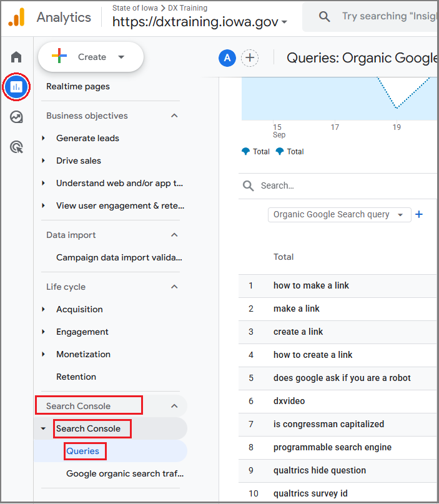Open Realtime pages report
The height and width of the screenshot is (504, 439).
click(78, 86)
